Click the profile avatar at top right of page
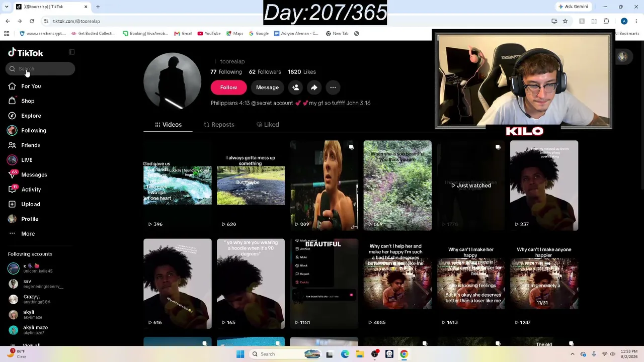Image resolution: width=644 pixels, height=362 pixels. (x=623, y=57)
